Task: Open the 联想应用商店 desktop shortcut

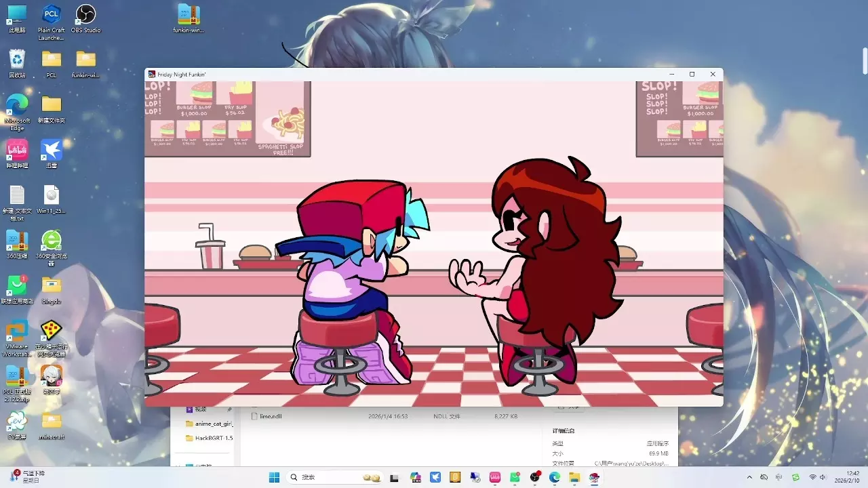Action: [17, 289]
